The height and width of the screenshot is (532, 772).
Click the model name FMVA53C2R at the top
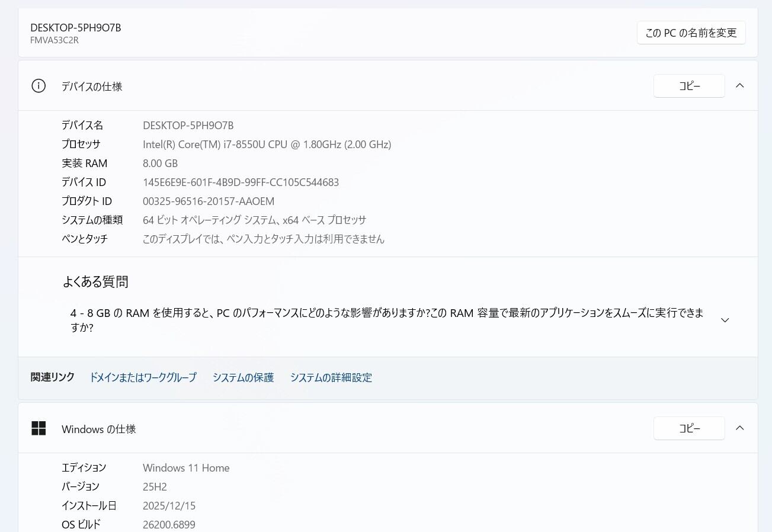tap(55, 40)
